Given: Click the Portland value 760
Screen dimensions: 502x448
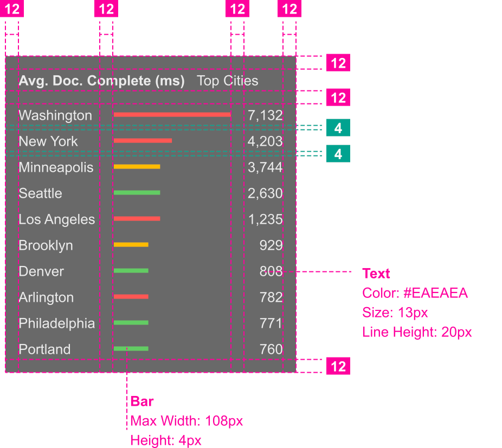Looking at the screenshot, I should click(x=271, y=349).
